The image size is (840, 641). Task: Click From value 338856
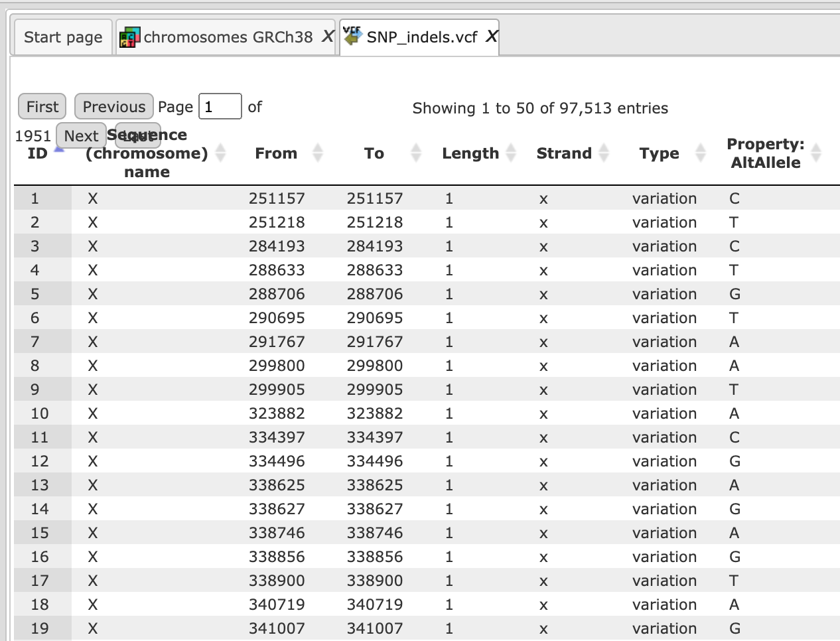click(277, 557)
